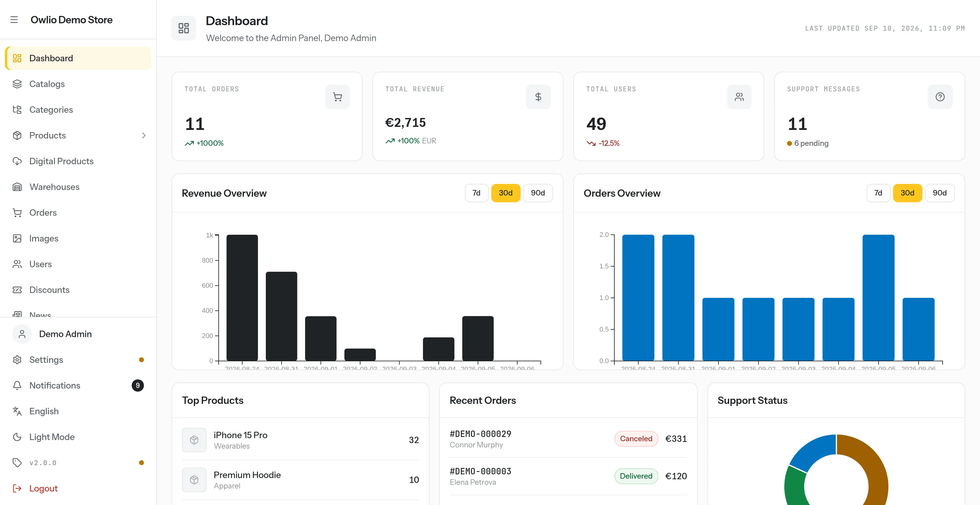Select 30d range in Revenue Overview
Viewport: 980px width, 505px height.
(506, 193)
